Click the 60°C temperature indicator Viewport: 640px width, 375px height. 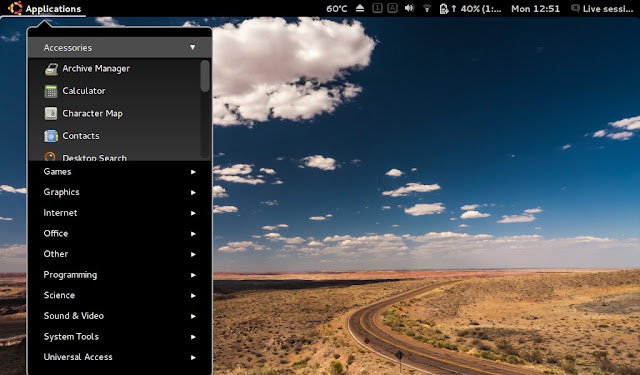(x=337, y=9)
